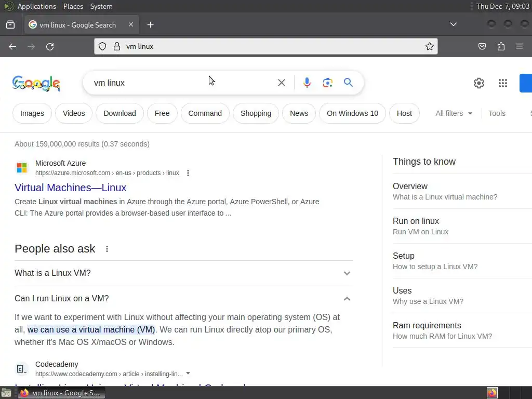Open Firefox application menu

pyautogui.click(x=520, y=46)
